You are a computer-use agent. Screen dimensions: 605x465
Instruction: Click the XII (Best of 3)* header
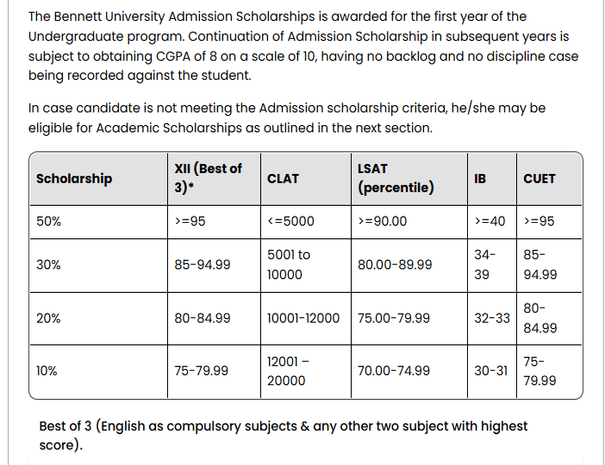pyautogui.click(x=207, y=179)
